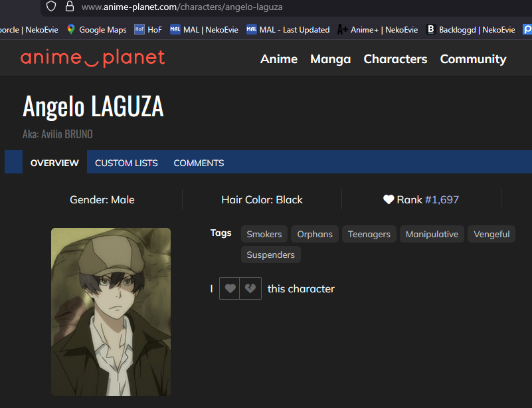The height and width of the screenshot is (408, 532).
Task: Click the shield tracking protection icon
Action: (x=51, y=6)
